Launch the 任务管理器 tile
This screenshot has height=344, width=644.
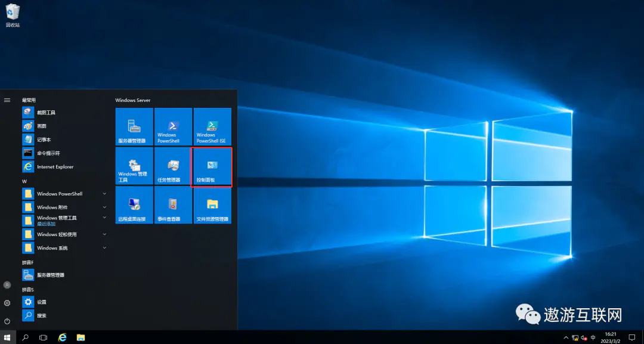tap(174, 166)
